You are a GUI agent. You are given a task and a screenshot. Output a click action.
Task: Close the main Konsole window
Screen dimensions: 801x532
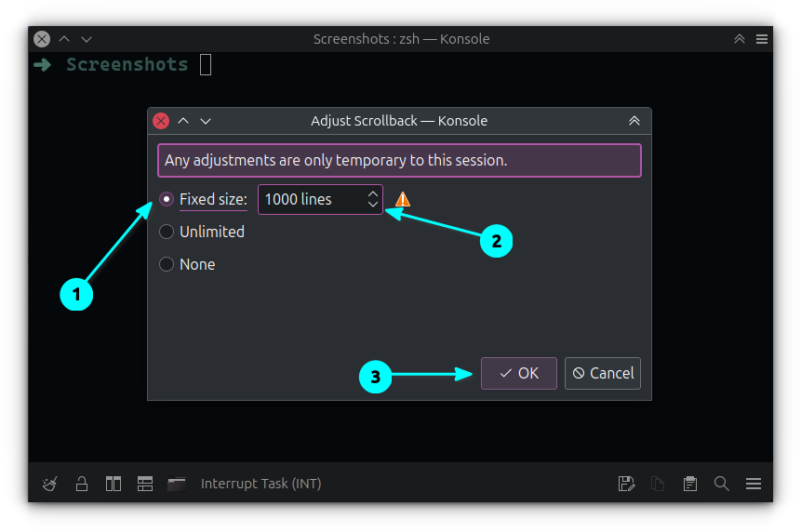(x=42, y=39)
